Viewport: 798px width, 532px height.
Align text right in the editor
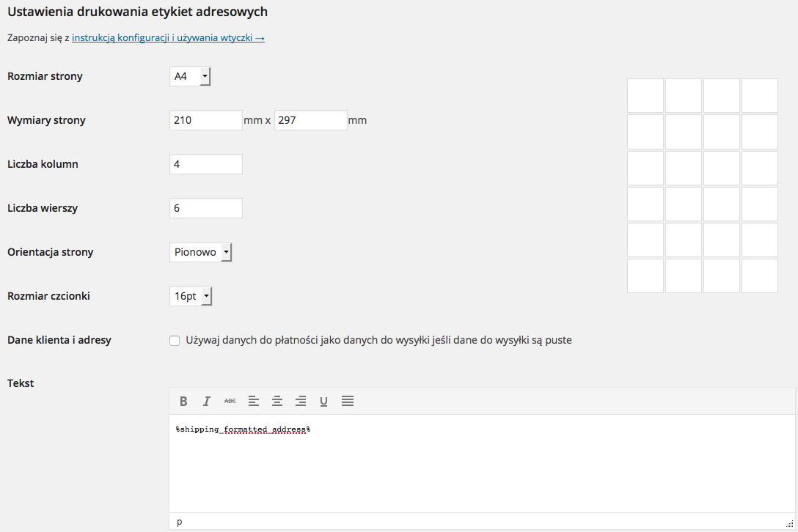301,401
